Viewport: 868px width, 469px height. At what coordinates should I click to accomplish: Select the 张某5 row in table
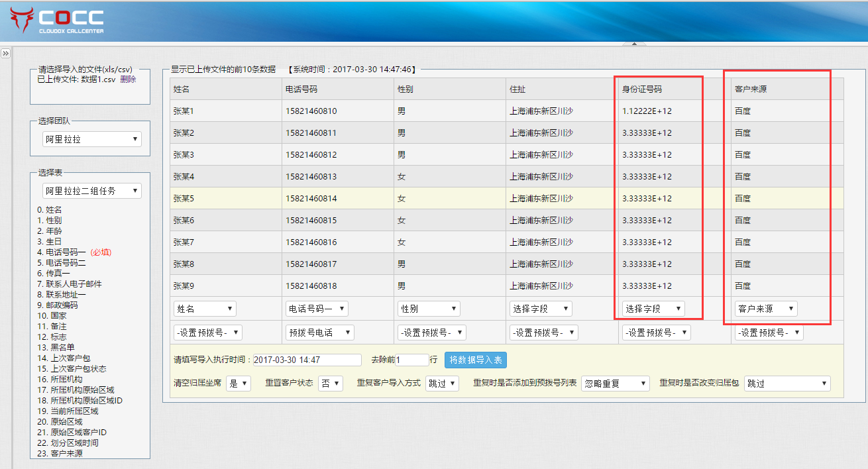pos(184,198)
